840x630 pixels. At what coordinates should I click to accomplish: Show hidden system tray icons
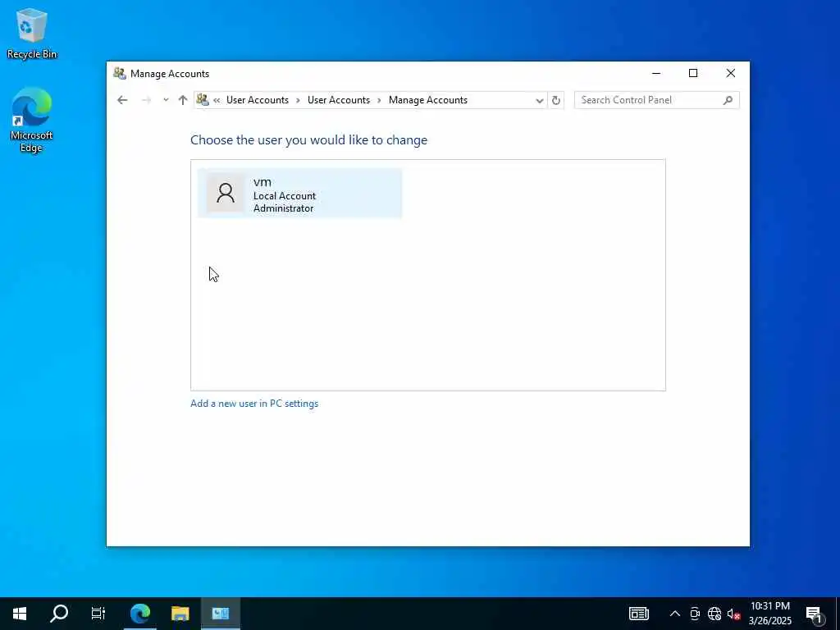click(x=675, y=614)
